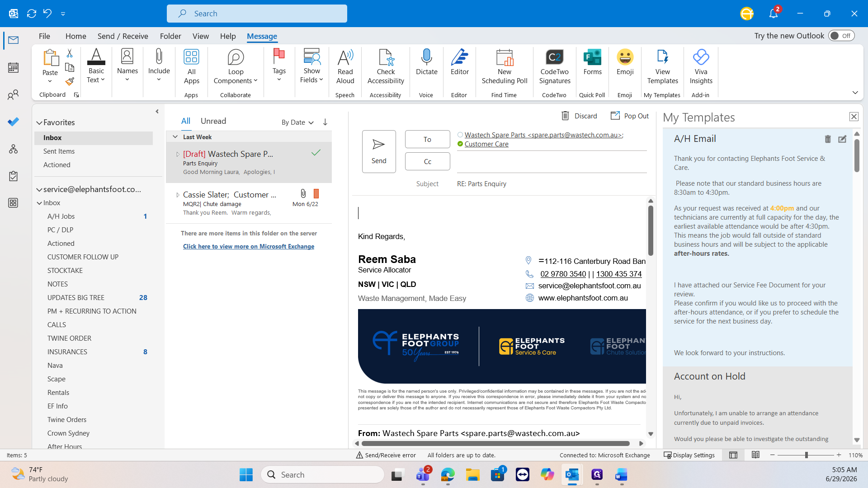Delete the A/H Email template

pyautogui.click(x=828, y=139)
